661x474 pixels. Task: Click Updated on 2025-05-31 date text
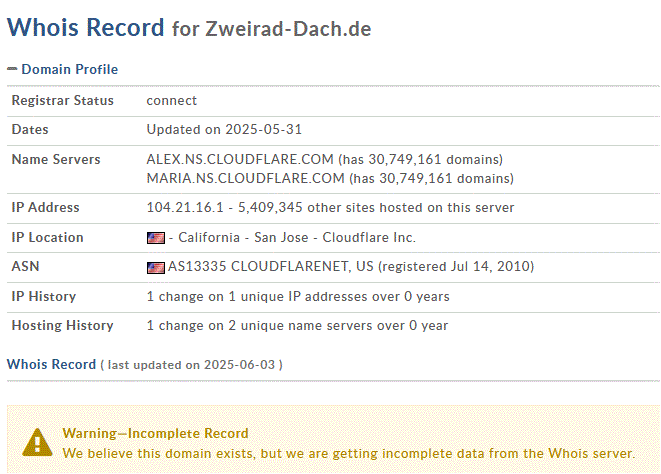[x=224, y=129]
